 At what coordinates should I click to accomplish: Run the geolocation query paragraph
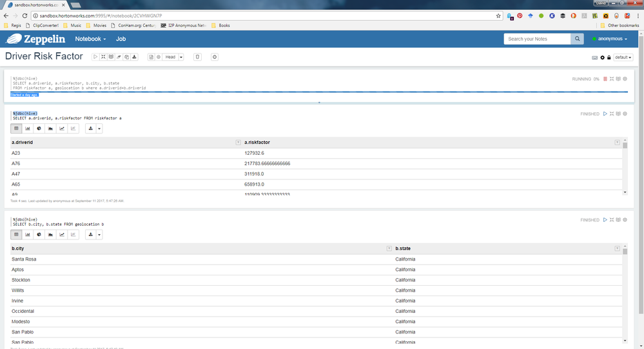pos(605,220)
